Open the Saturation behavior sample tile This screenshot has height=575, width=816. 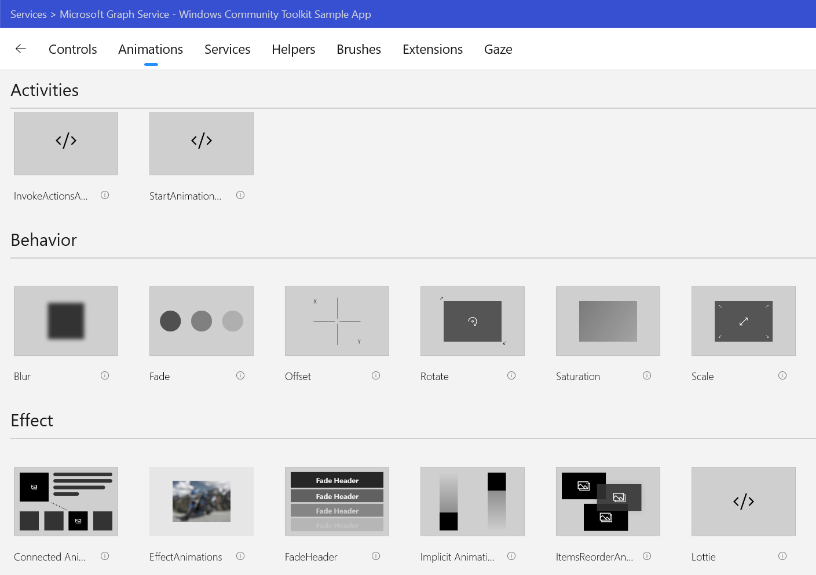[x=608, y=321]
